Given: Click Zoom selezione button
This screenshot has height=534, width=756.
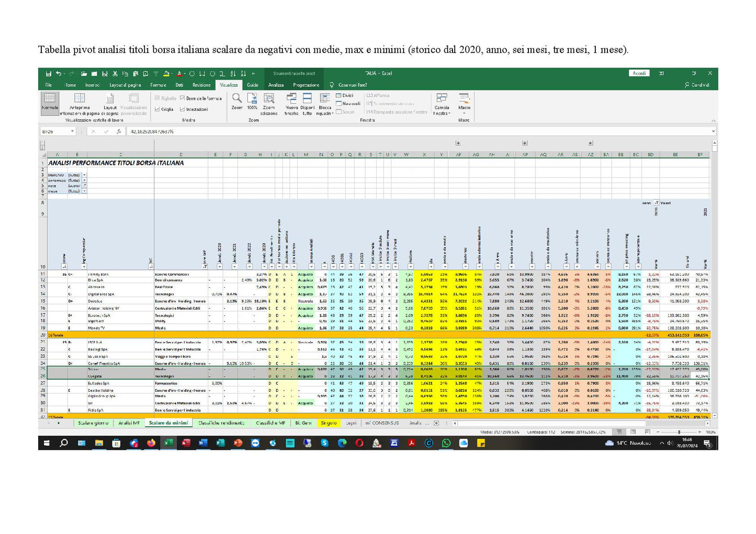Looking at the screenshot, I should pyautogui.click(x=269, y=104).
